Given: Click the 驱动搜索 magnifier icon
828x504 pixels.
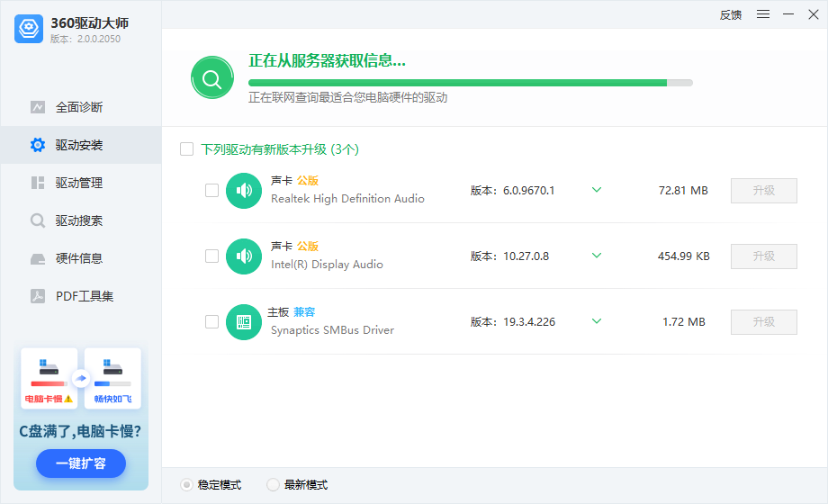Looking at the screenshot, I should (38, 220).
